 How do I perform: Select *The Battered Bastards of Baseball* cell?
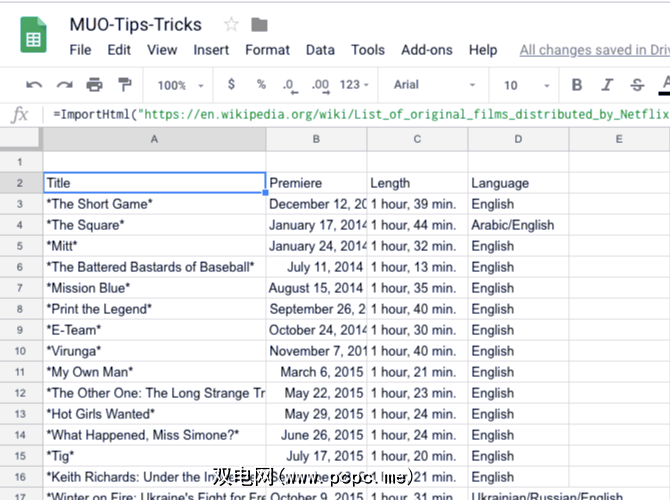pyautogui.click(x=154, y=267)
